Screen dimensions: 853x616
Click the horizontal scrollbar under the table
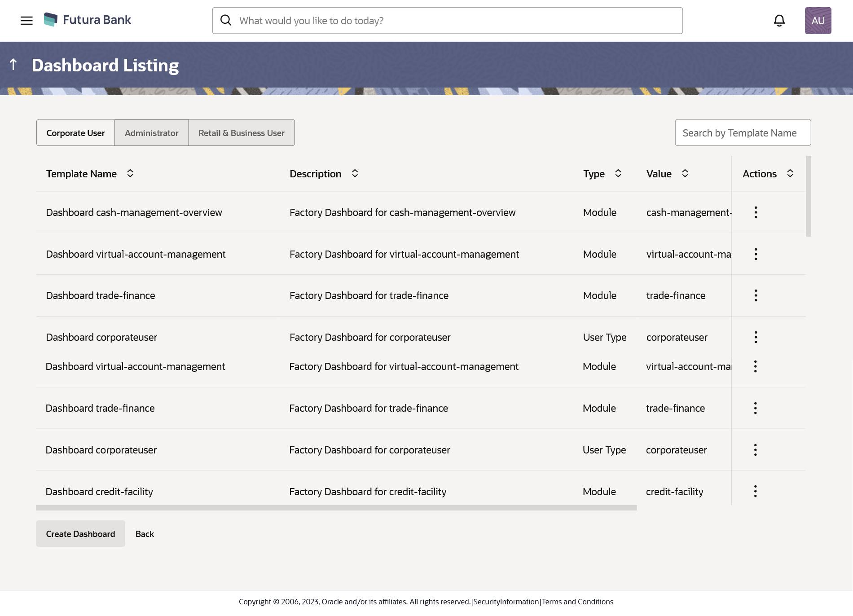[x=336, y=508]
